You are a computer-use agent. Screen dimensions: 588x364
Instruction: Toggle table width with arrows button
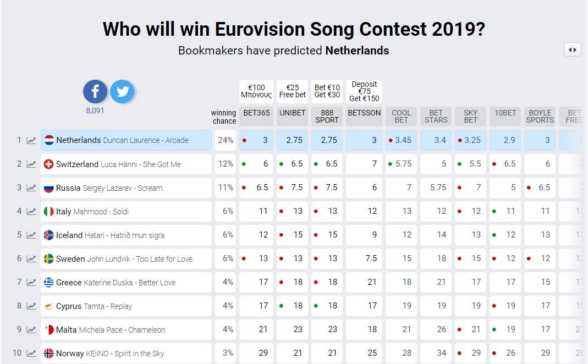(572, 50)
